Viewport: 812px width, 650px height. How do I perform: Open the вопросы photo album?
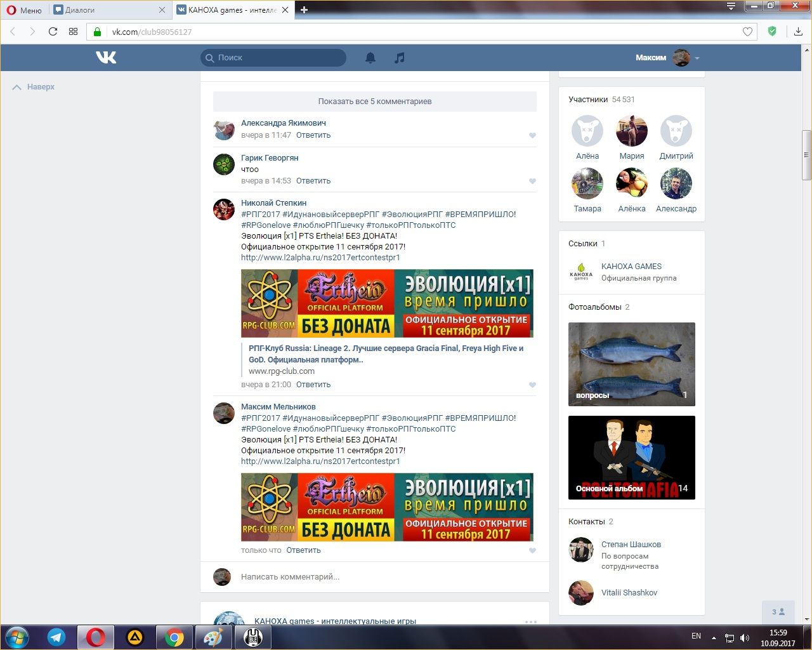point(632,364)
